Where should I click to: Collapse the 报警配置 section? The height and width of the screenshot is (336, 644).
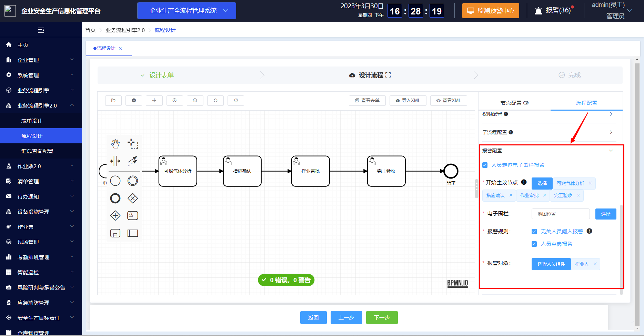point(611,151)
